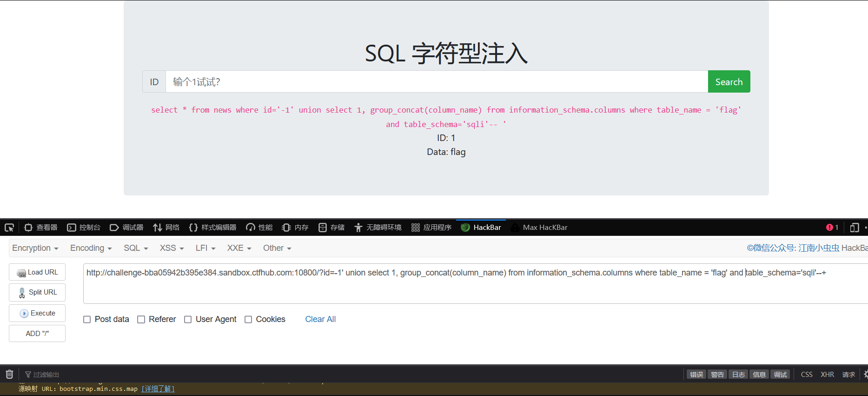Toggle the XHR console filter
This screenshot has width=868, height=396.
pyautogui.click(x=827, y=375)
